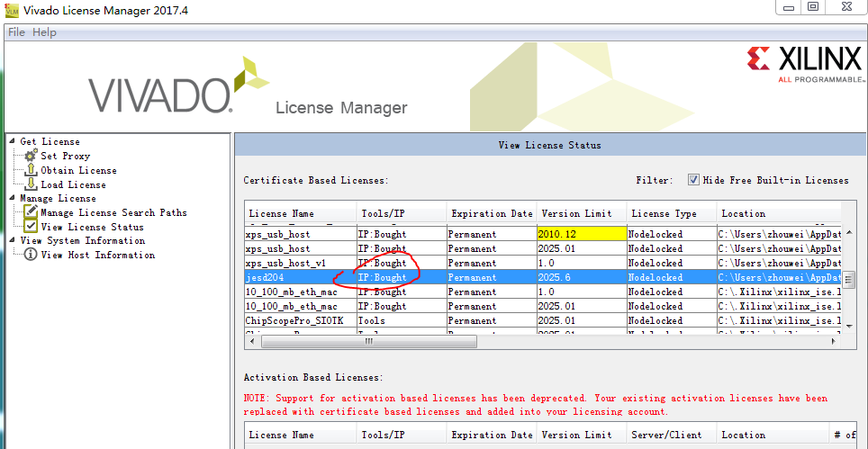
Task: Open View Host Information item
Action: [98, 255]
